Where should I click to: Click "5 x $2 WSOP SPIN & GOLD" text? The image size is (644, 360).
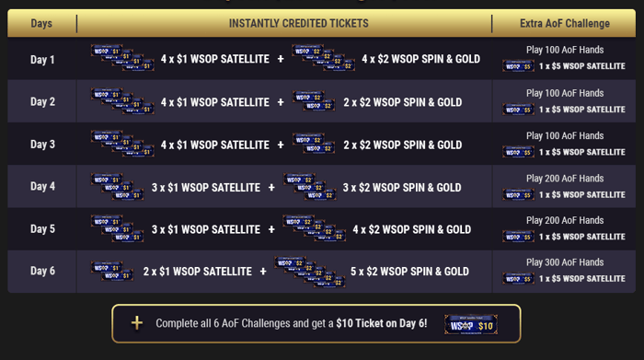409,272
